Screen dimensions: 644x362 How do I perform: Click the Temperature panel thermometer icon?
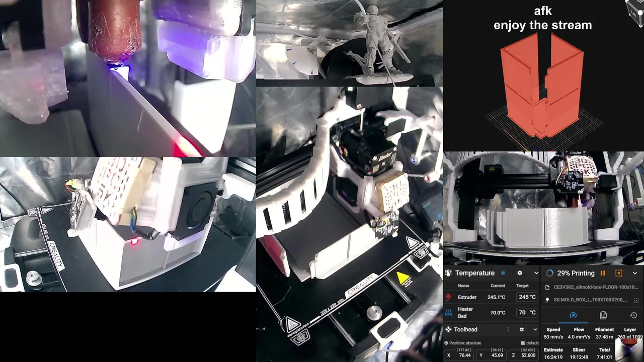448,273
